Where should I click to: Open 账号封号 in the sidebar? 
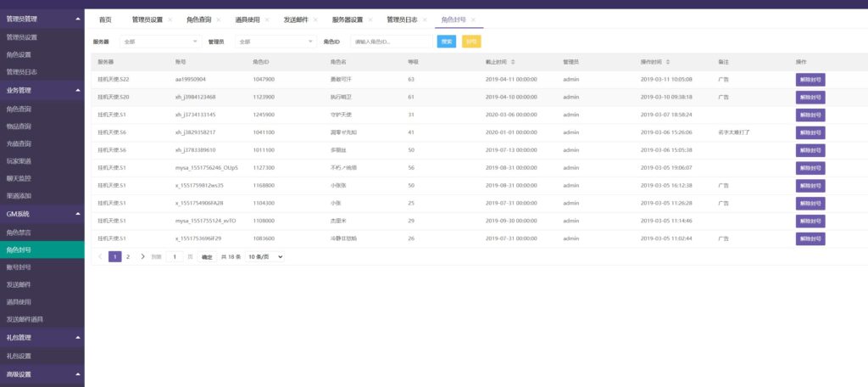[19, 267]
